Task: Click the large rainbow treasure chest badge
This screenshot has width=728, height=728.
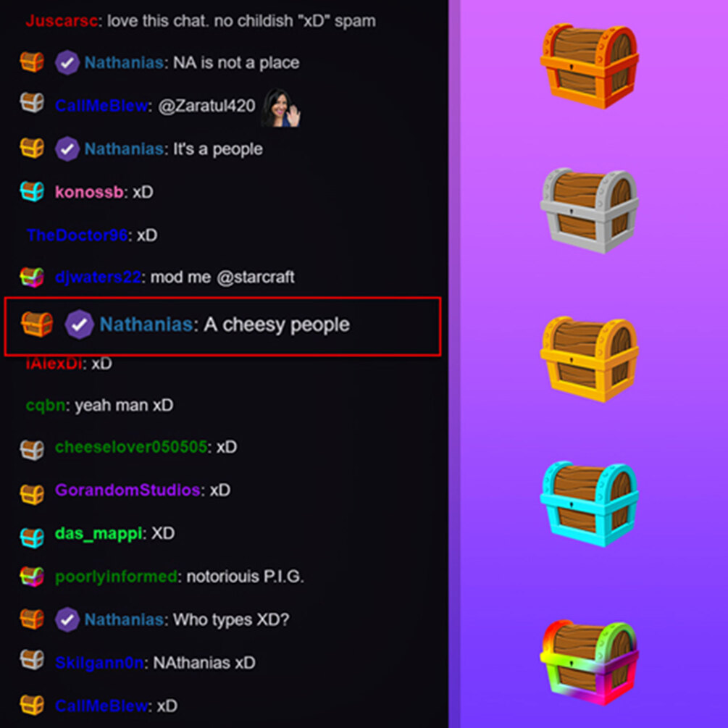Action: (589, 663)
